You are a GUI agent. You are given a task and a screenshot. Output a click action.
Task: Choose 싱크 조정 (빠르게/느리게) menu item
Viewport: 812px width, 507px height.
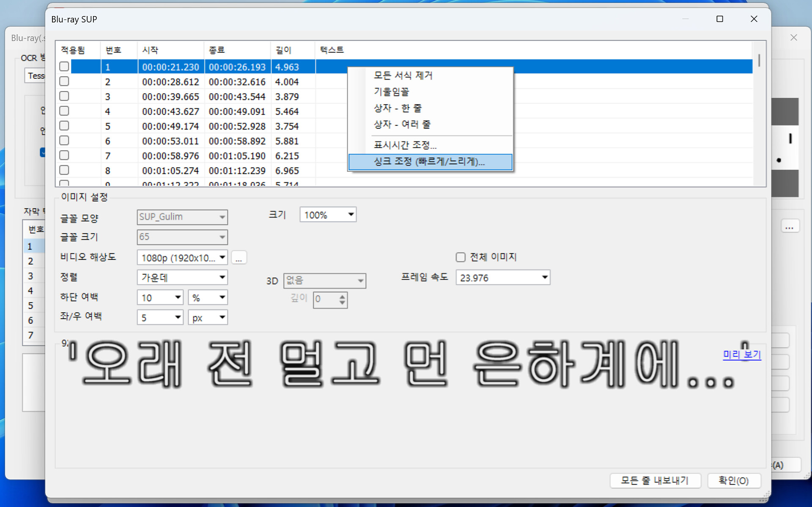pos(429,162)
